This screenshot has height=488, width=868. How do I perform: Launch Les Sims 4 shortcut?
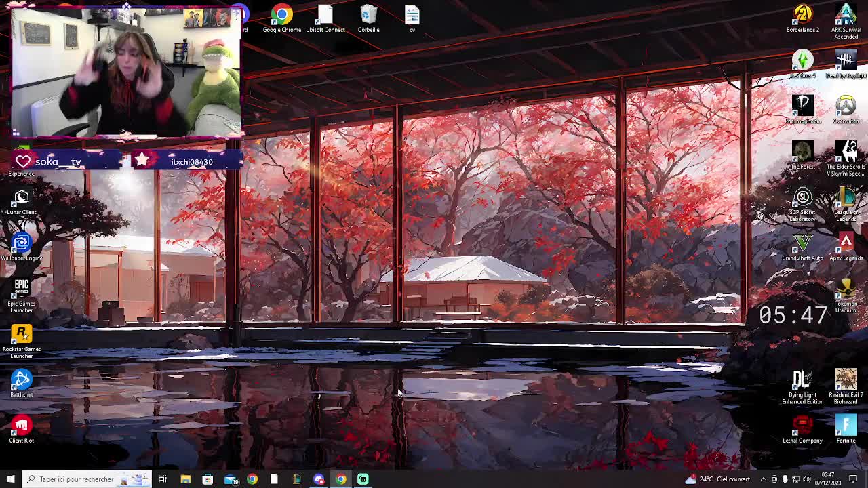(x=802, y=64)
